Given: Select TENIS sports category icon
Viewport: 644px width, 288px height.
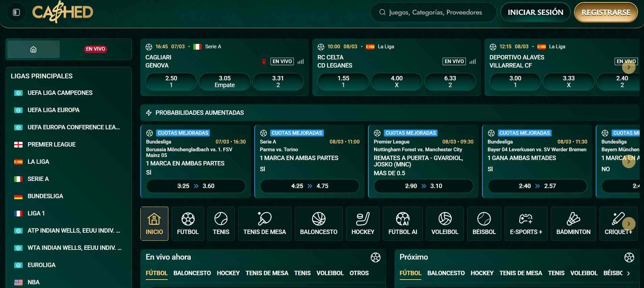Looking at the screenshot, I should [221, 224].
